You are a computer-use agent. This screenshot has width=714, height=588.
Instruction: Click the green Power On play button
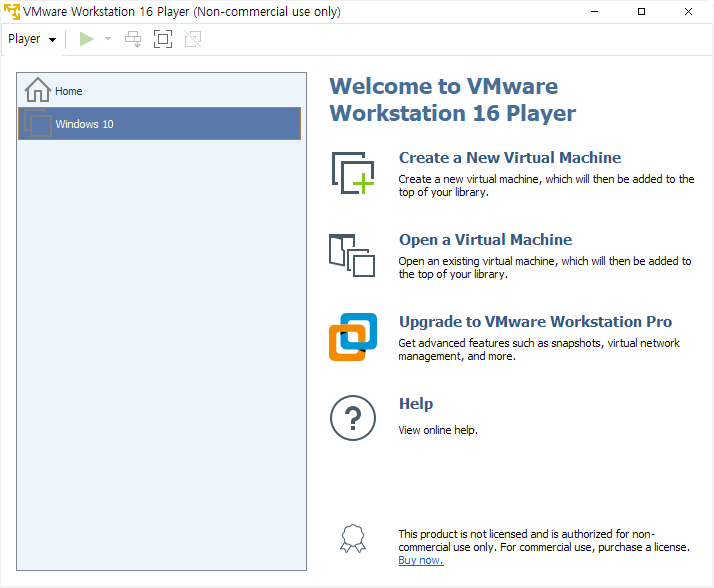[x=86, y=39]
